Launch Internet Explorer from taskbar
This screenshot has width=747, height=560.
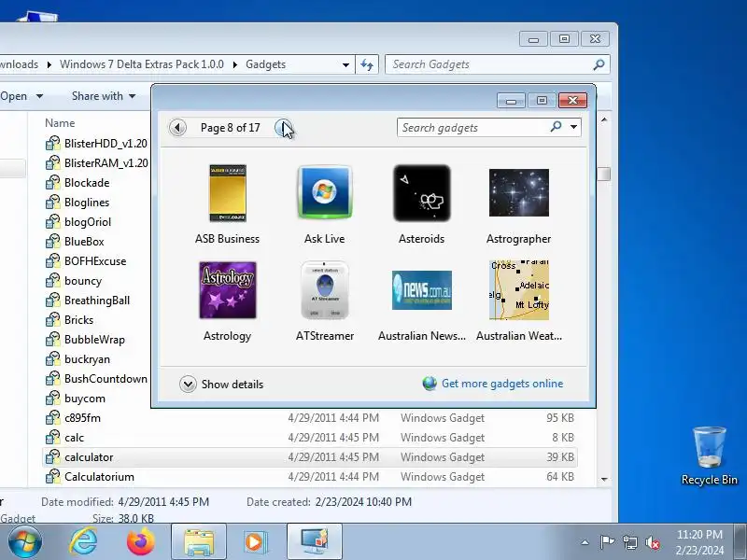click(83, 542)
